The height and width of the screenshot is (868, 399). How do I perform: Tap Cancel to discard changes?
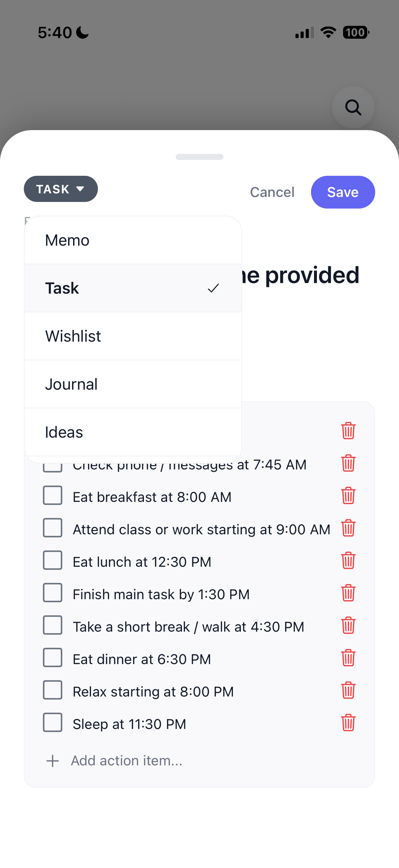(x=272, y=192)
